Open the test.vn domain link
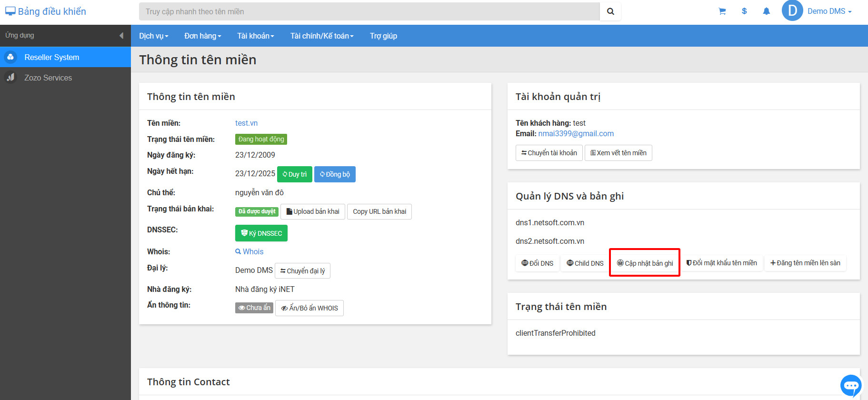This screenshot has width=868, height=400. [x=246, y=123]
